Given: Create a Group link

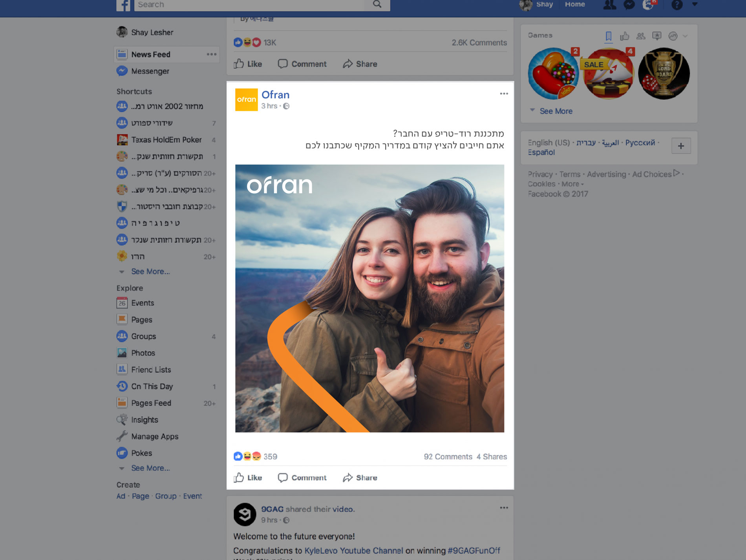Looking at the screenshot, I should tap(166, 496).
